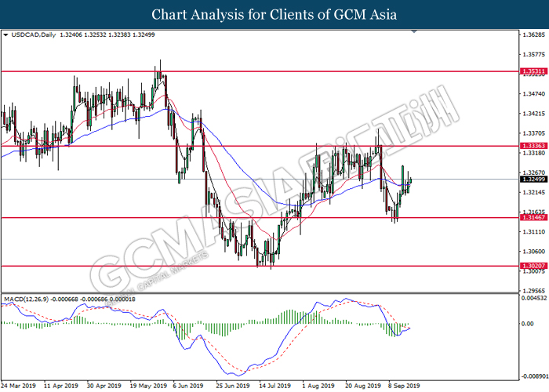Click the 1.32670 price axis value
549x392 pixels.
(533, 172)
